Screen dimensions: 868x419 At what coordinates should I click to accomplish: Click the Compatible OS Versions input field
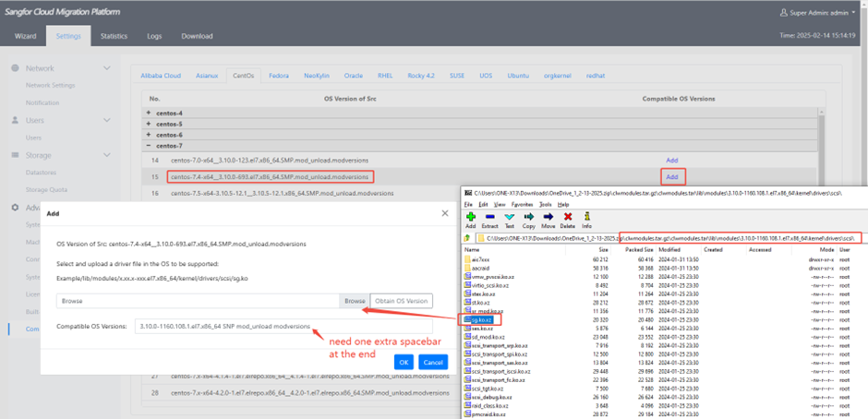283,326
